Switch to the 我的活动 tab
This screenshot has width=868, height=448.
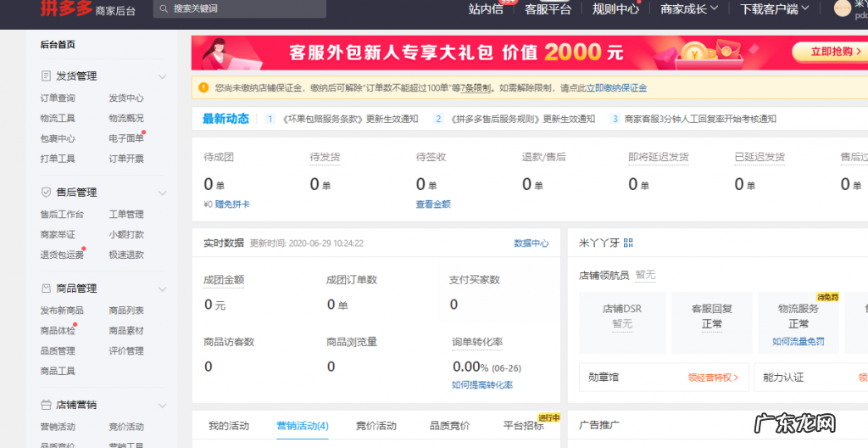click(229, 426)
